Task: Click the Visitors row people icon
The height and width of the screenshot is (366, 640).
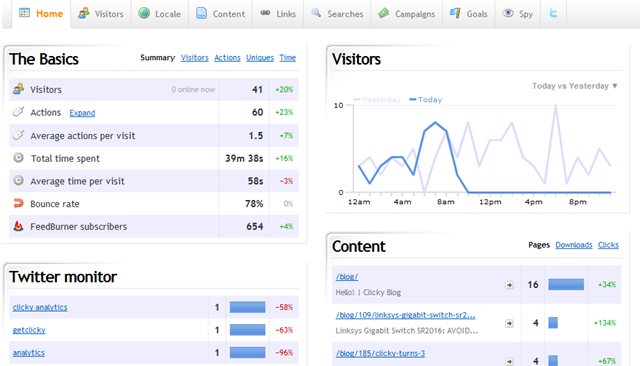Action: click(x=18, y=89)
